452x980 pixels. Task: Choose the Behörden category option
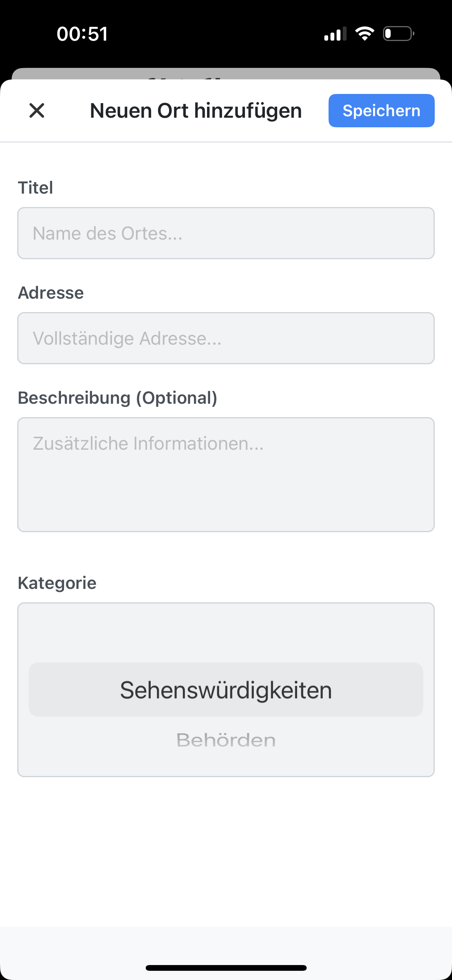[x=226, y=740]
